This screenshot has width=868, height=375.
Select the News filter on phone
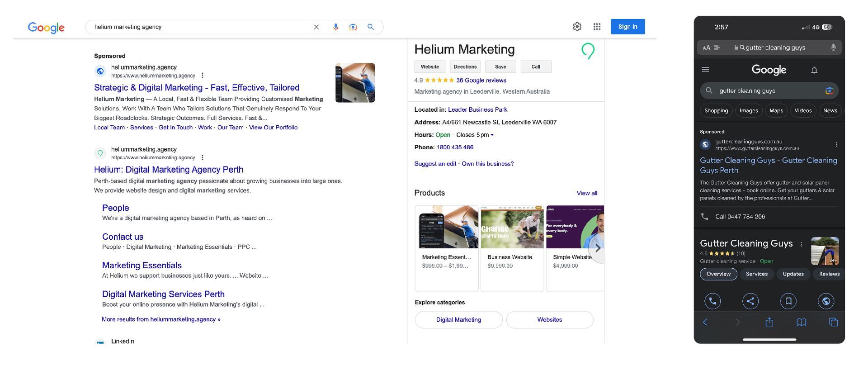click(x=830, y=111)
